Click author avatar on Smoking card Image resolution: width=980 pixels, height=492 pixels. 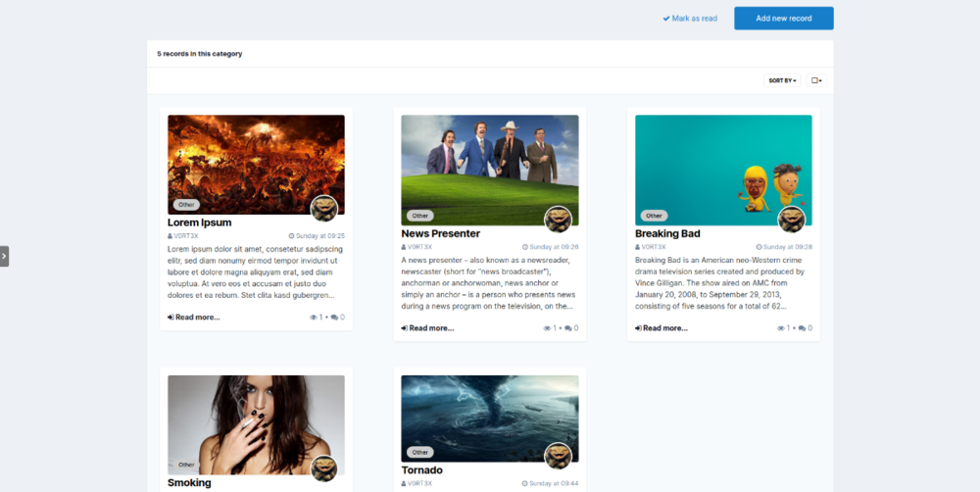(x=324, y=468)
